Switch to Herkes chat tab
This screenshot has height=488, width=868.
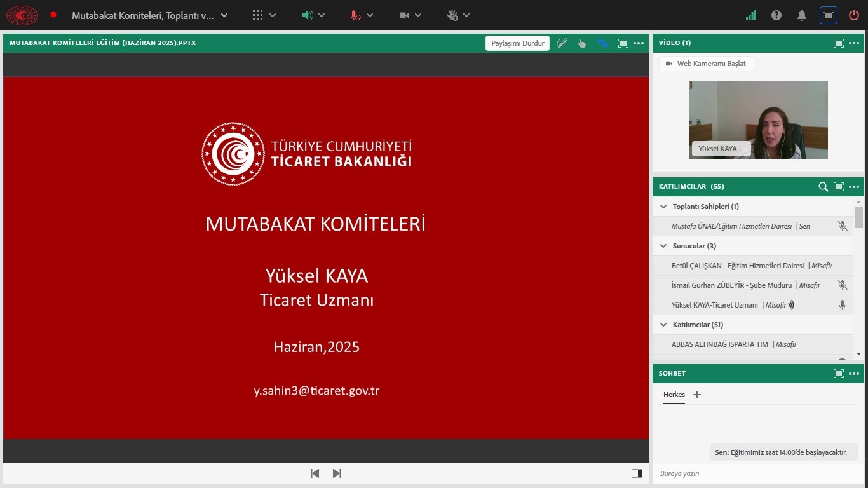[x=674, y=395]
